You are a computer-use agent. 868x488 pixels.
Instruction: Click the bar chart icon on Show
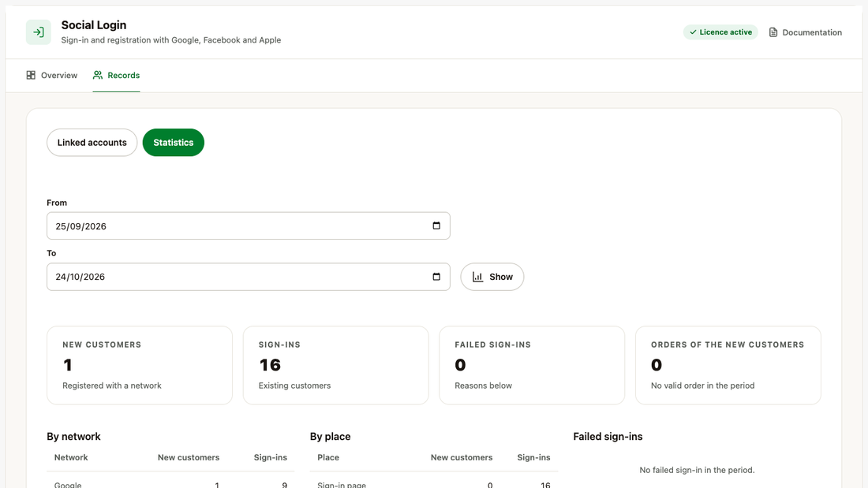[x=477, y=277]
